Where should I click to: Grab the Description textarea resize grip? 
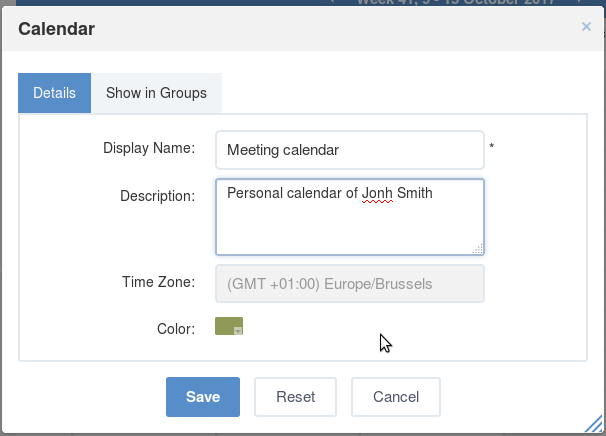pos(478,249)
